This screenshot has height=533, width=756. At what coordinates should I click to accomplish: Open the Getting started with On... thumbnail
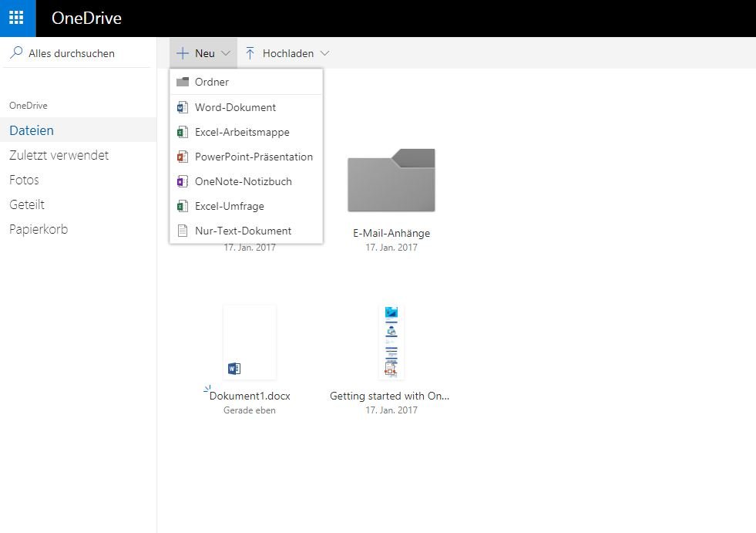pyautogui.click(x=391, y=342)
